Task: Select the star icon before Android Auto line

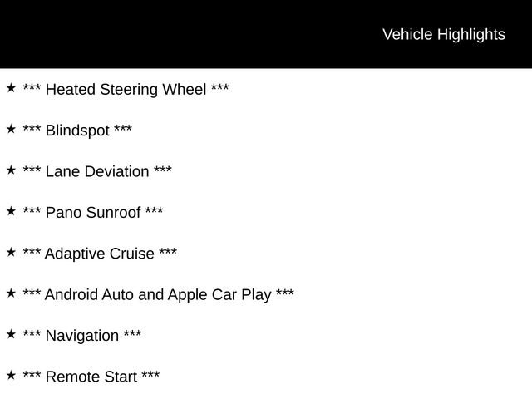Action: pos(11,293)
